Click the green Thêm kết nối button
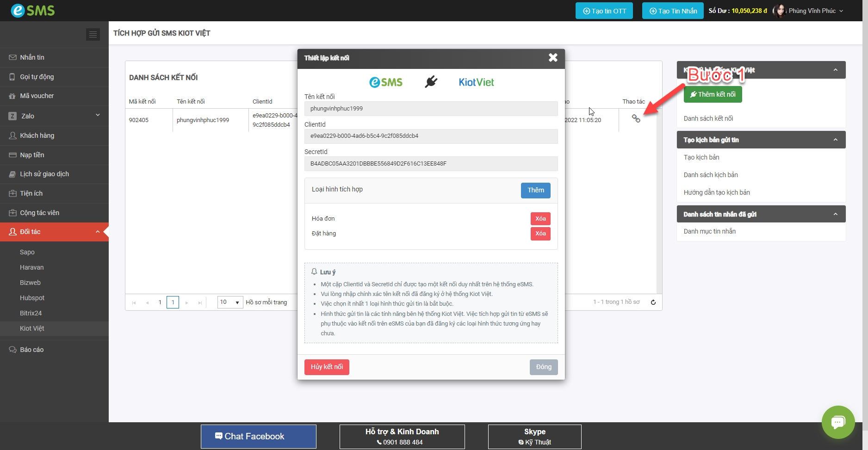Viewport: 868px width, 450px height. (713, 94)
